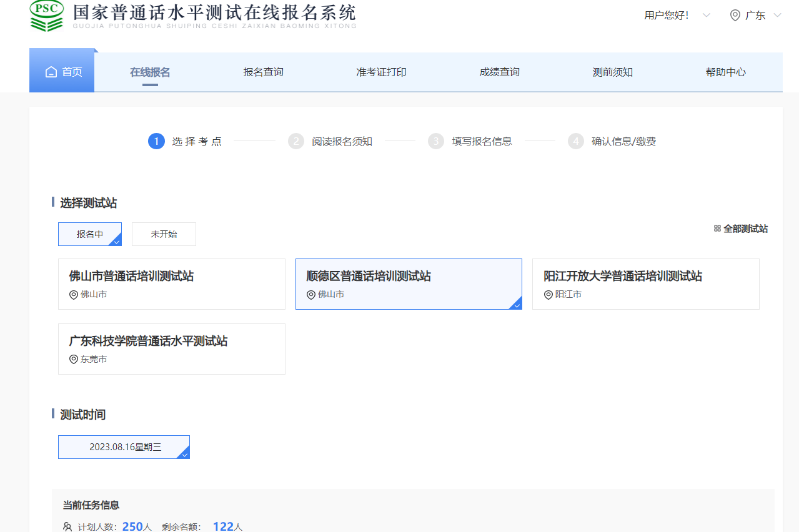799x532 pixels.
Task: Switch to the 未开始 filter
Action: (x=164, y=234)
